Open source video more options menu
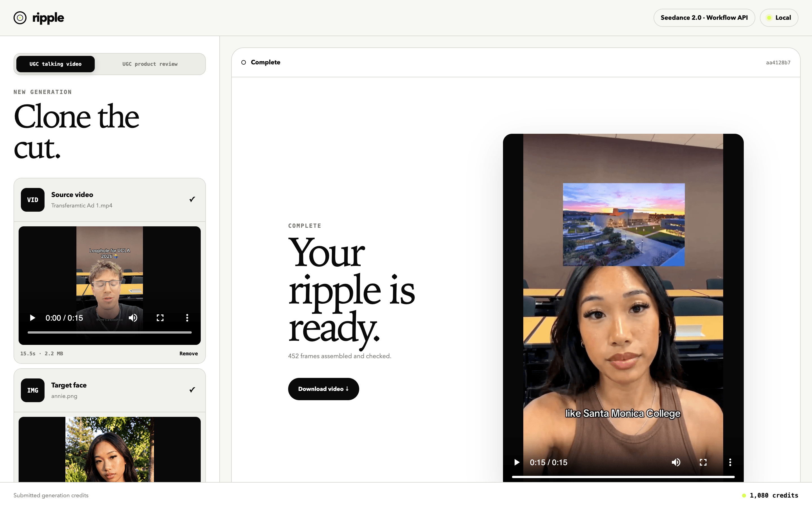 coord(187,318)
